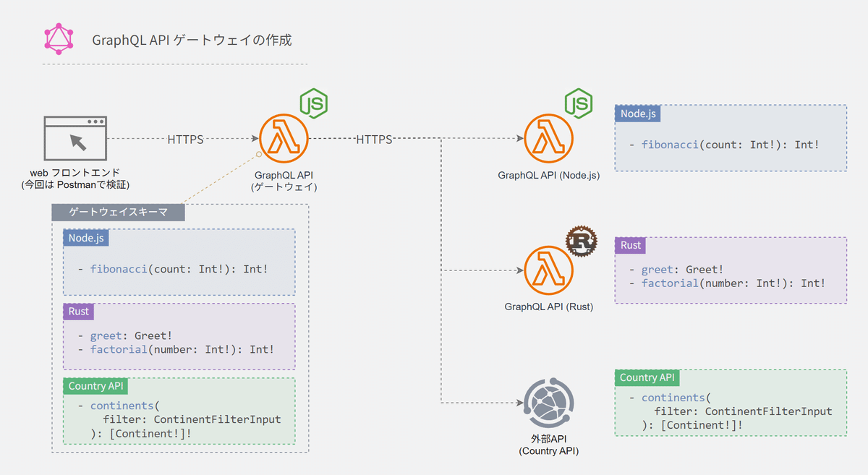Click the GraphQL logo next to the title
Viewport: 868px width, 475px height.
tap(59, 38)
